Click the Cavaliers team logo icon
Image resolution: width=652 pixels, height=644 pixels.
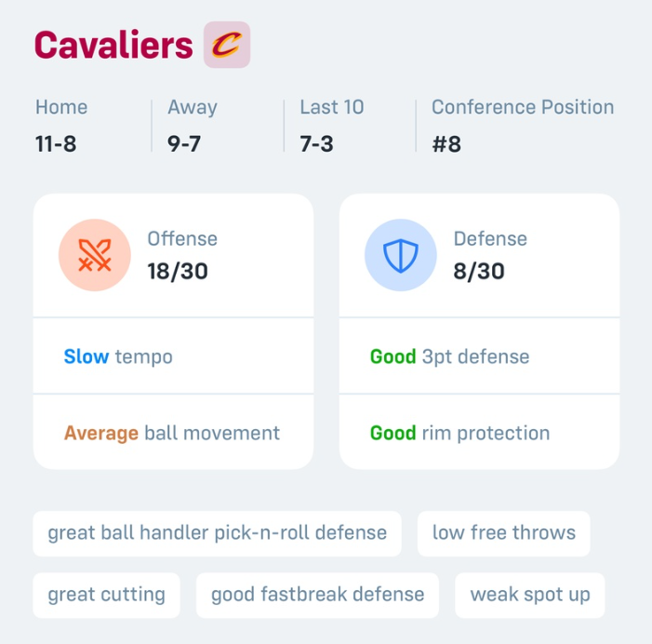coord(227,45)
